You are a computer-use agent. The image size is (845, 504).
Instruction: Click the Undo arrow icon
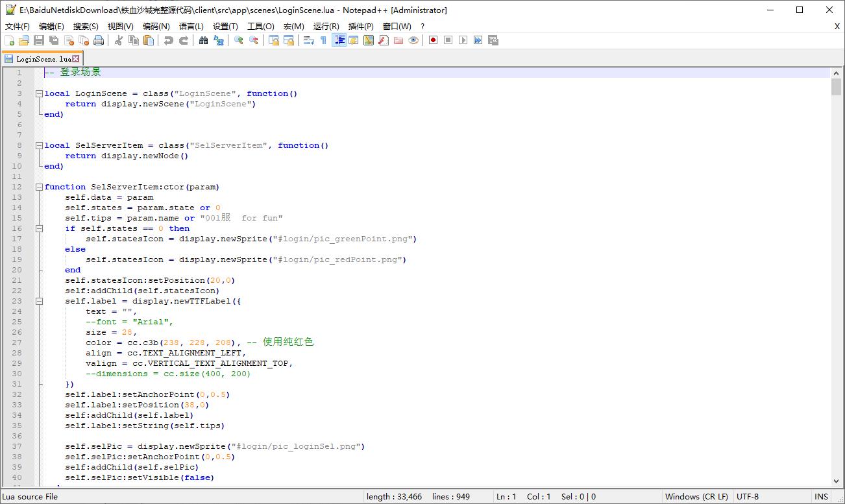(x=169, y=40)
